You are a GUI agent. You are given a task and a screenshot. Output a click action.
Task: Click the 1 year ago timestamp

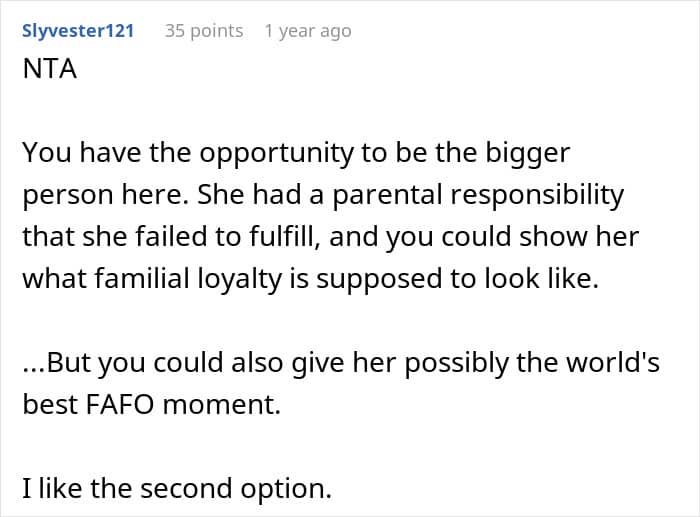click(308, 31)
